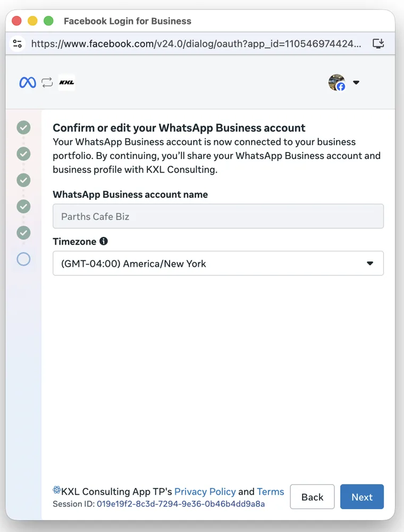The width and height of the screenshot is (404, 532).
Task: Maximize the window with the green button
Action: point(48,21)
